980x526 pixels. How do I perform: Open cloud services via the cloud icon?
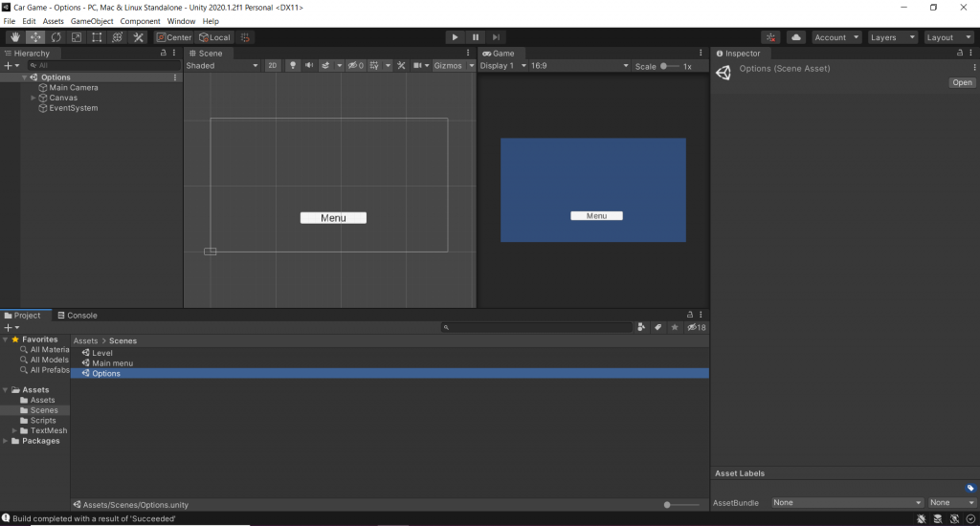point(796,37)
